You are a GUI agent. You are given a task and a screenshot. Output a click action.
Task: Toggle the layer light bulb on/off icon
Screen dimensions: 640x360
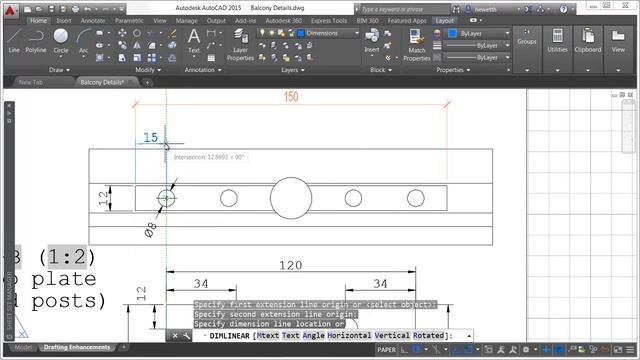click(262, 33)
